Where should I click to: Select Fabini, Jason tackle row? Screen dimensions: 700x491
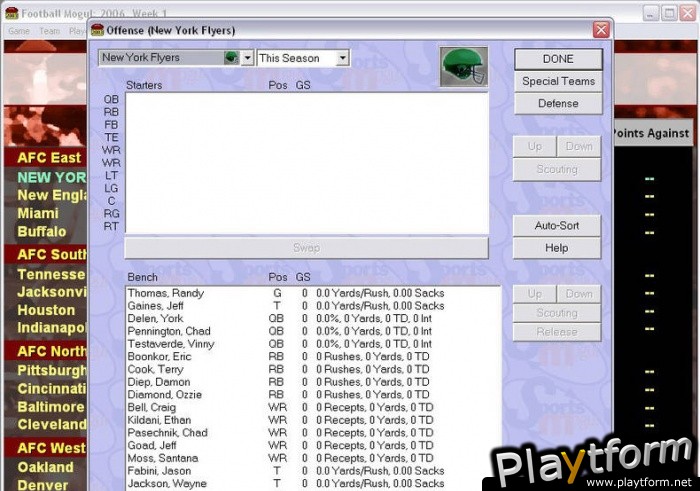pyautogui.click(x=312, y=471)
